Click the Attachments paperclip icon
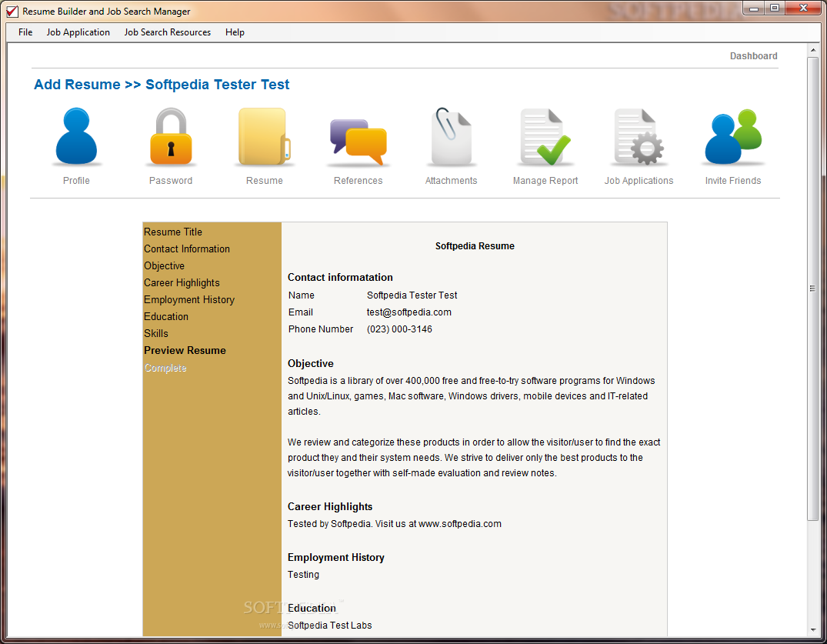This screenshot has height=644, width=827. pos(451,137)
